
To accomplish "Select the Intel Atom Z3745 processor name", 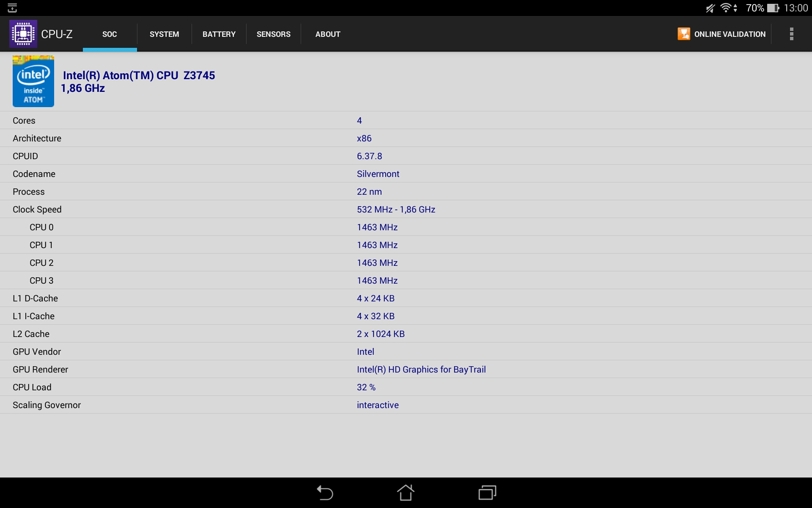I will [x=139, y=75].
